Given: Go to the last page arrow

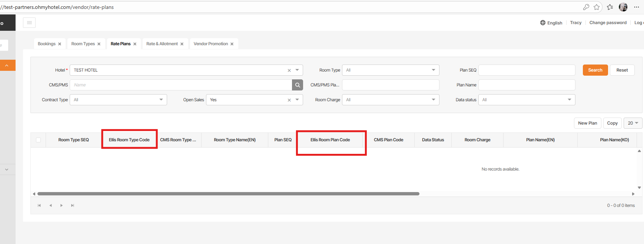Looking at the screenshot, I should [x=73, y=205].
